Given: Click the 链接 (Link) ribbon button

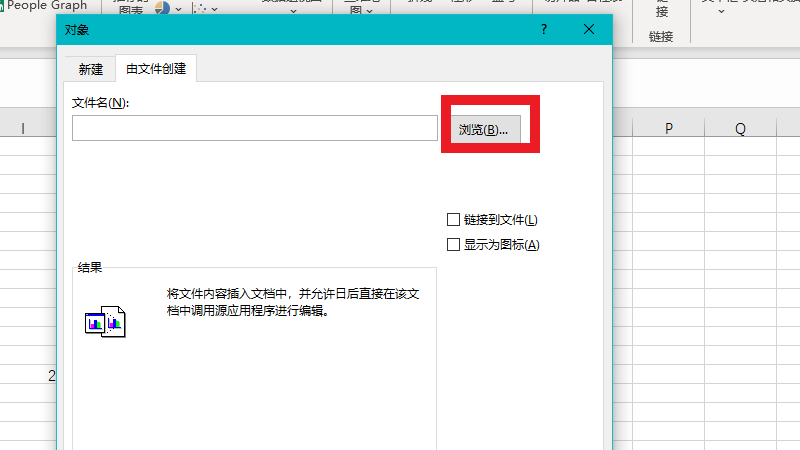Looking at the screenshot, I should point(661,10).
